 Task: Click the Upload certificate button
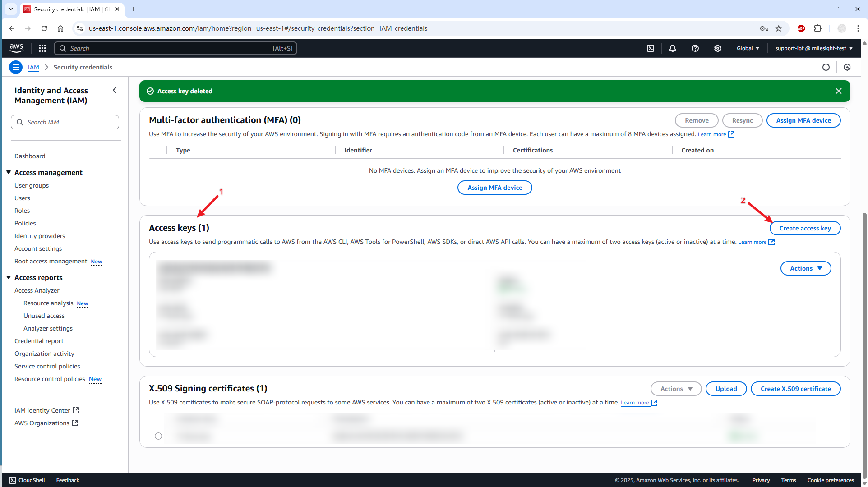tap(726, 389)
